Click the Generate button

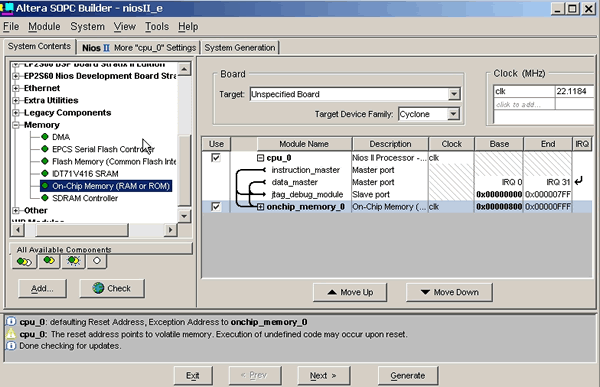pyautogui.click(x=408, y=376)
